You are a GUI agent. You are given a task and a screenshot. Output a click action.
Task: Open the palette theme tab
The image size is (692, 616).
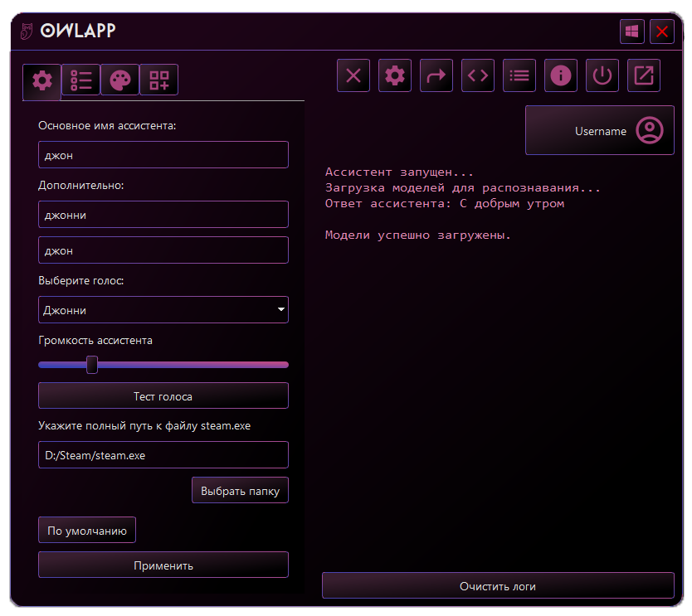(x=120, y=80)
